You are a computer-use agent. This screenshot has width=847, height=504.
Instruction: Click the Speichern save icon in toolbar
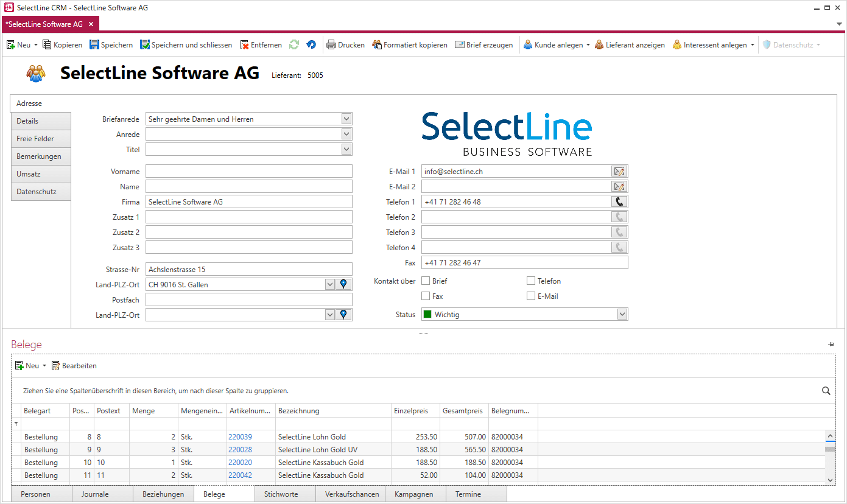point(94,45)
